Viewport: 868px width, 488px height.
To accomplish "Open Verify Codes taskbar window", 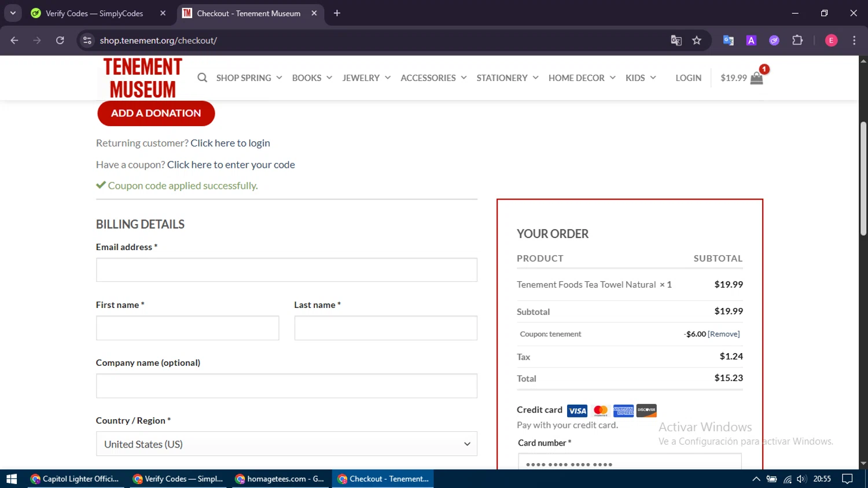I will tap(178, 479).
